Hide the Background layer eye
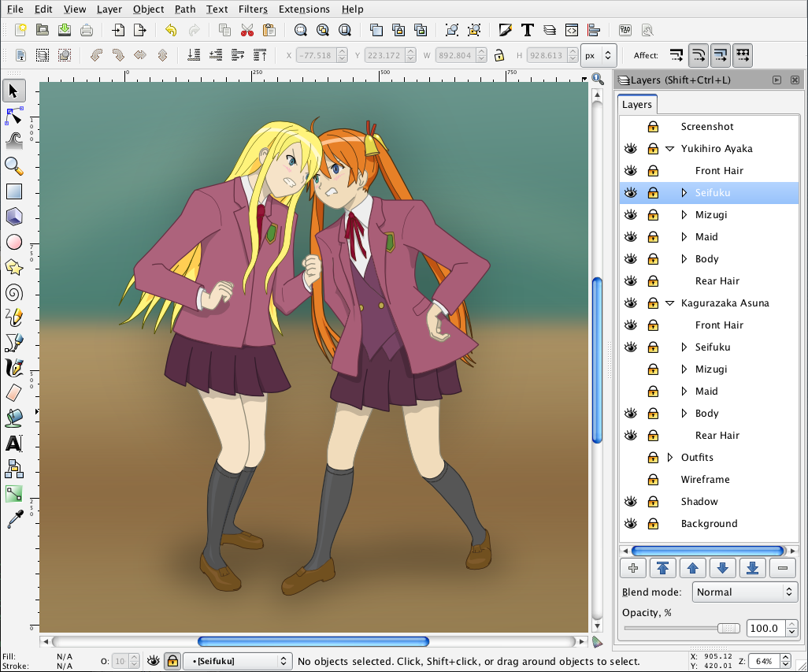 click(x=631, y=524)
